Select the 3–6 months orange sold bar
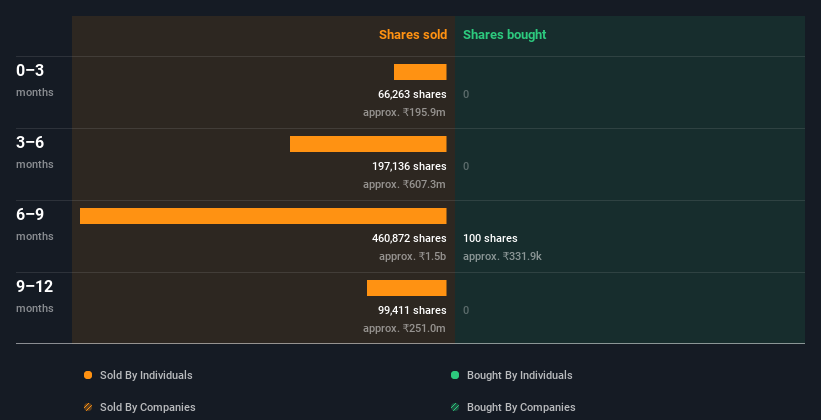The height and width of the screenshot is (420, 821). pyautogui.click(x=368, y=144)
